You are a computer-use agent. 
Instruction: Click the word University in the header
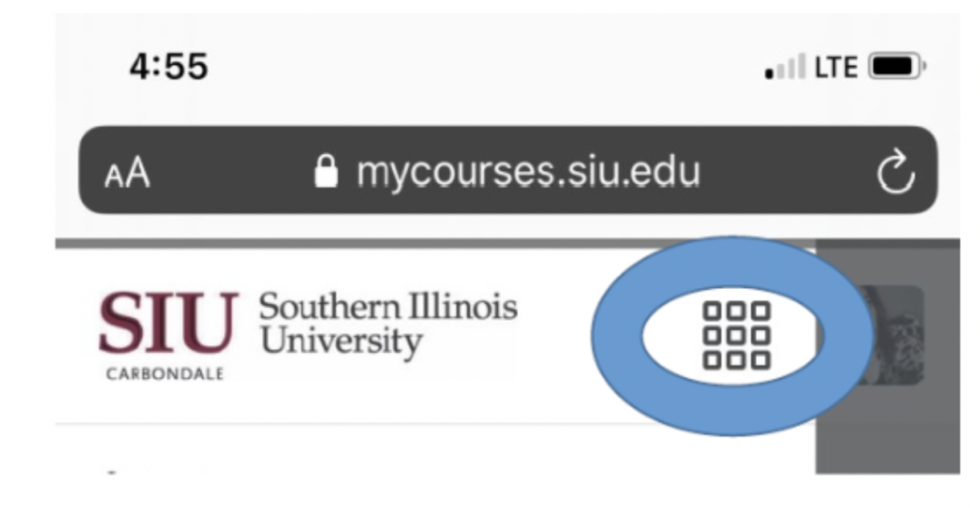tap(342, 342)
